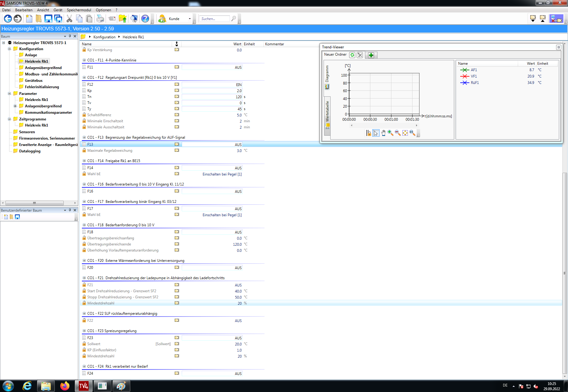Tick the checkbox next to F24

coord(84,373)
